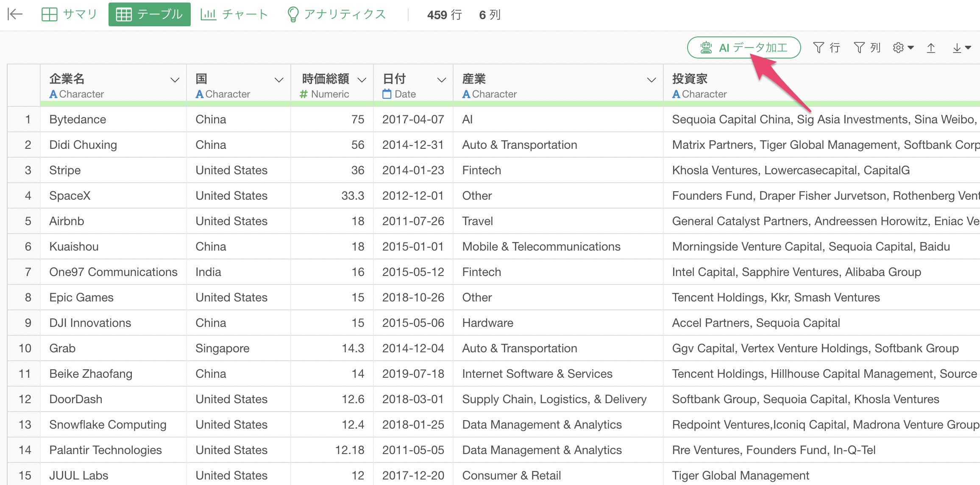Select the cell 'One97 Communications'

[113, 272]
